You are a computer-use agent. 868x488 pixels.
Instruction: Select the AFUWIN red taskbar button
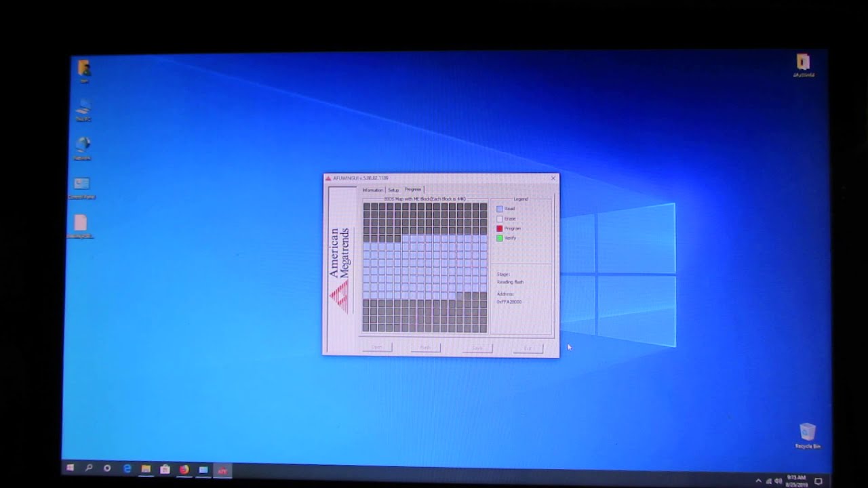(x=222, y=470)
